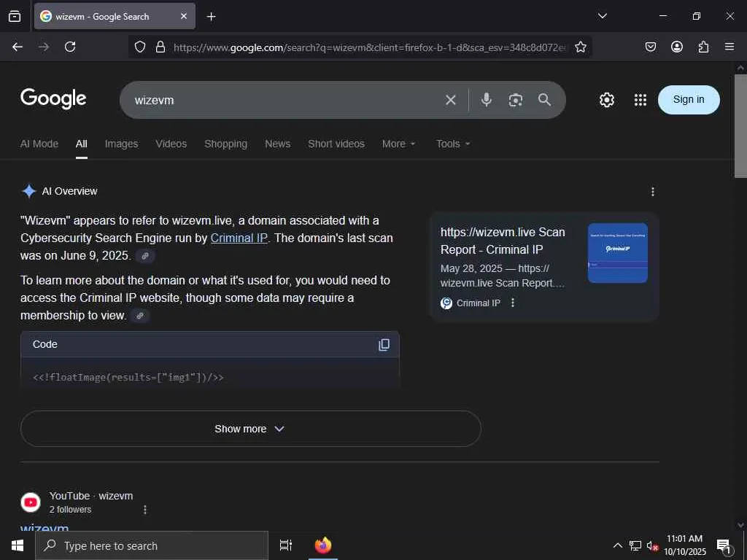Switch to Images tab
The image size is (747, 560).
tap(122, 144)
